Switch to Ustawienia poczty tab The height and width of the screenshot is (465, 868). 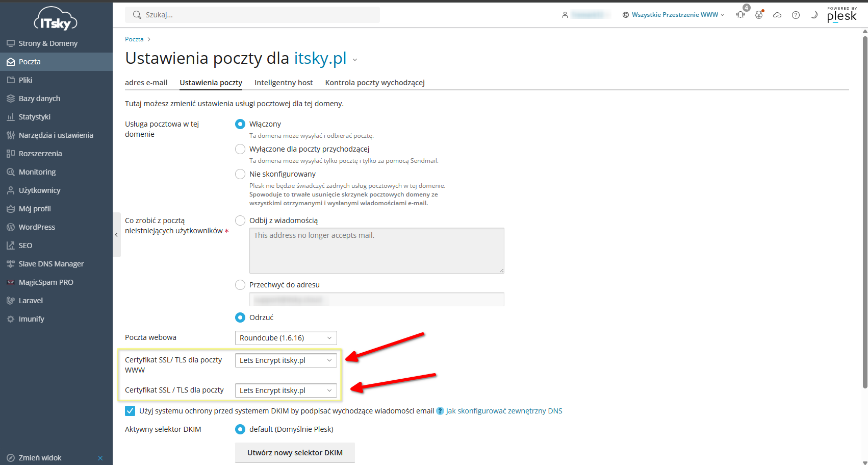tap(211, 83)
